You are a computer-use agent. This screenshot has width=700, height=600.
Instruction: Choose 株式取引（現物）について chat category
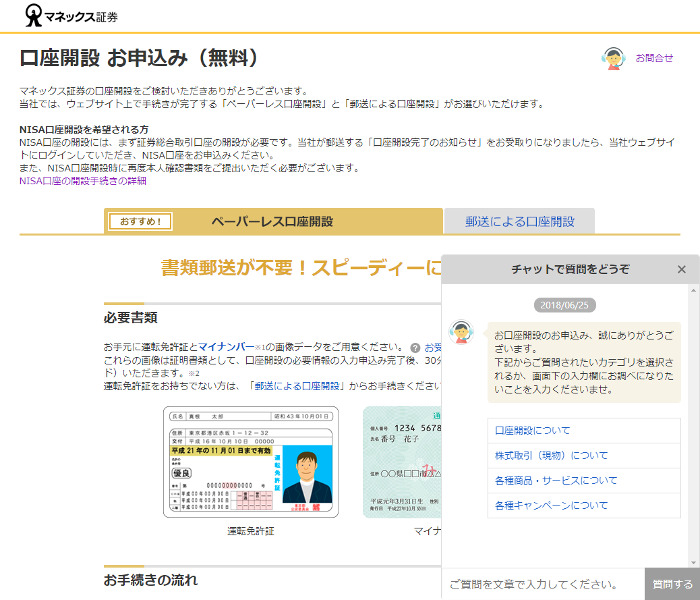point(584,456)
